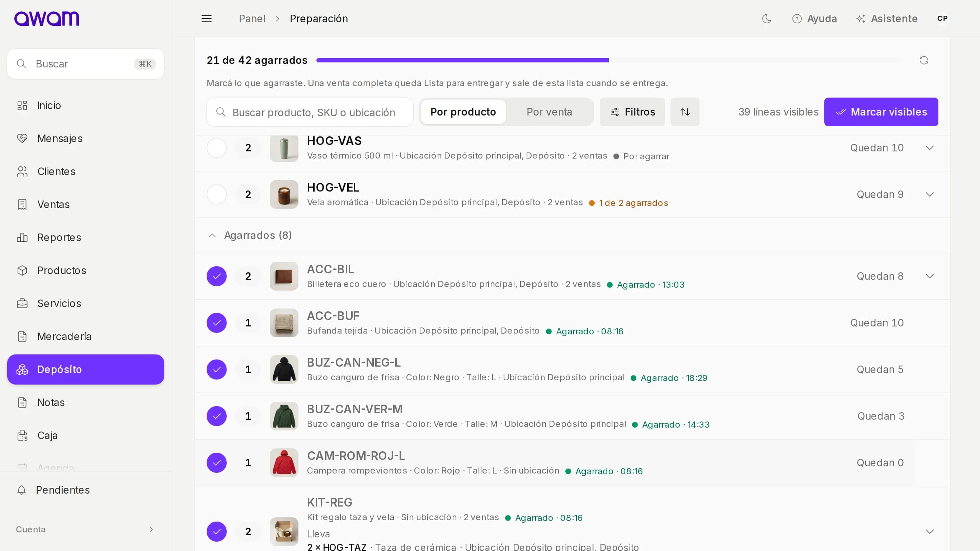Toggle the hamburger sidebar menu icon

pos(207,19)
